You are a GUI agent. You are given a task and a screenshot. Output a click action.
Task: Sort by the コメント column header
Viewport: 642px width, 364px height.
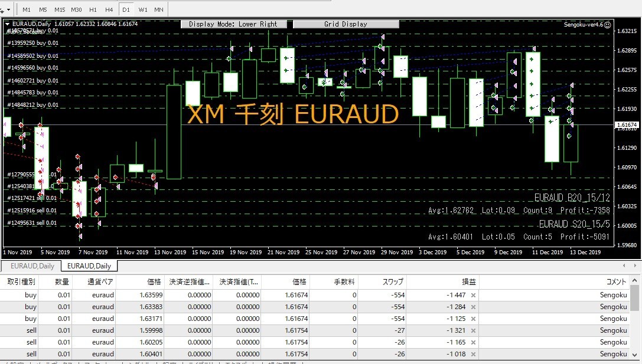click(x=555, y=282)
